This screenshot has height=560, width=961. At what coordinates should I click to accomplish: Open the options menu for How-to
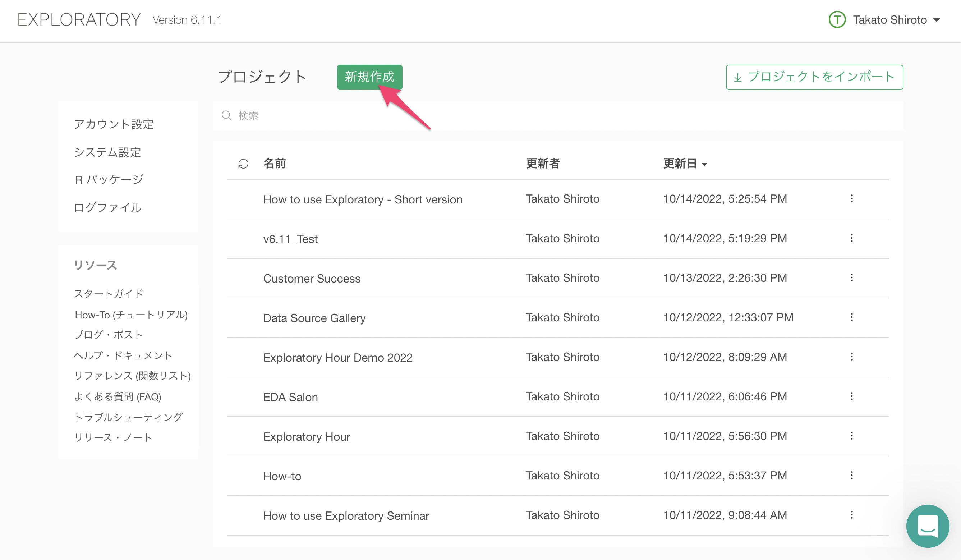(851, 475)
